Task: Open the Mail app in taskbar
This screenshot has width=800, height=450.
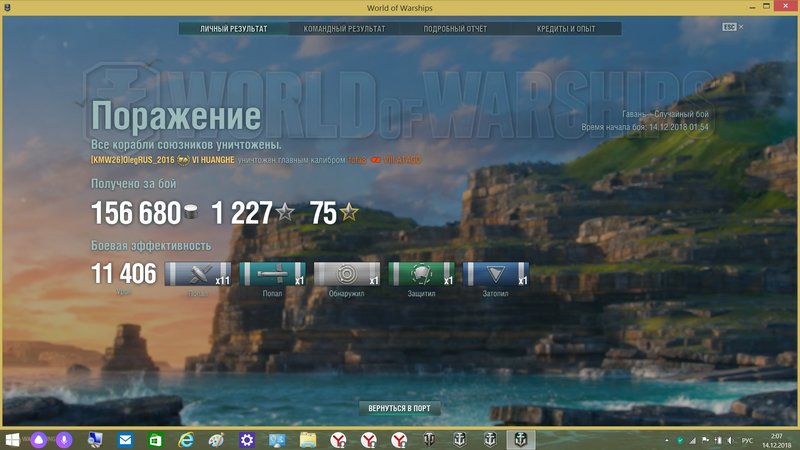Action: 125,440
